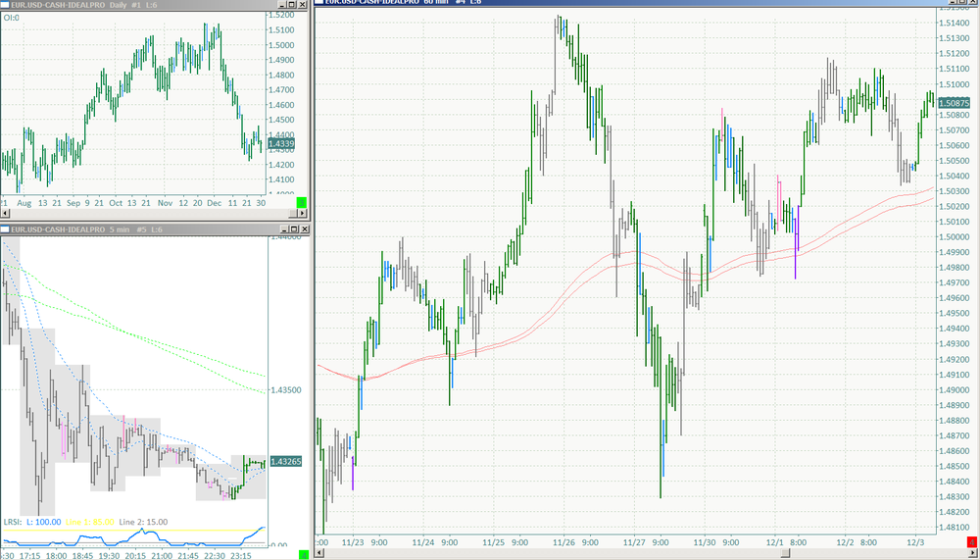The width and height of the screenshot is (980, 560).
Task: Click the Daily chart window title bar icon
Action: click(5, 4)
